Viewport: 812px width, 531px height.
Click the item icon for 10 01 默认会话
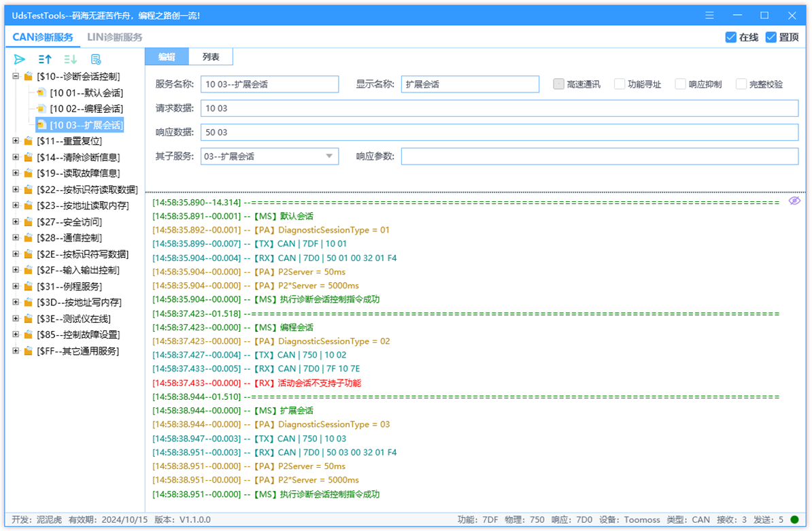[x=41, y=92]
